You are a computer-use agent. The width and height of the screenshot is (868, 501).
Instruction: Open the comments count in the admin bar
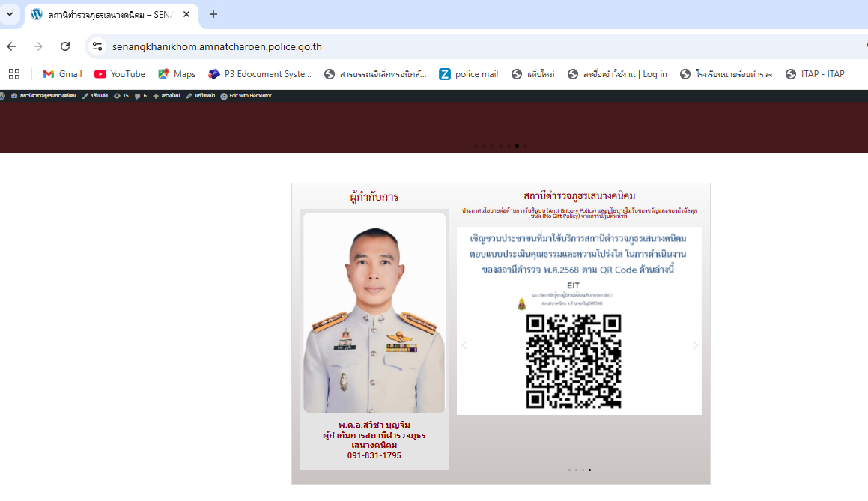coord(141,96)
